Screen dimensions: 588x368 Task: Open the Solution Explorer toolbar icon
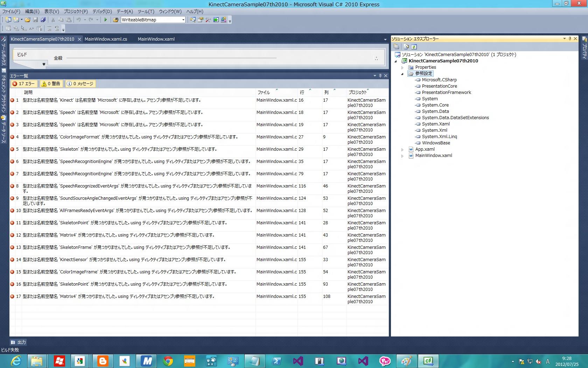coord(192,20)
